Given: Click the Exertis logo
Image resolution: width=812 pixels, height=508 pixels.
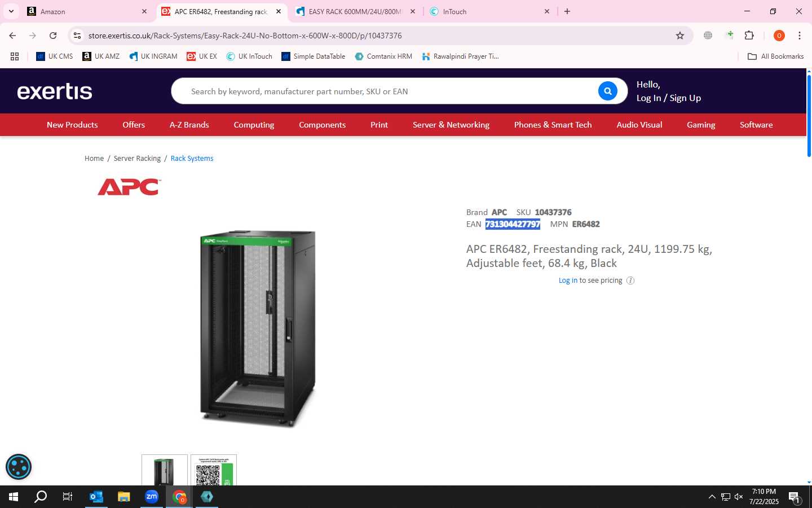Looking at the screenshot, I should (55, 91).
